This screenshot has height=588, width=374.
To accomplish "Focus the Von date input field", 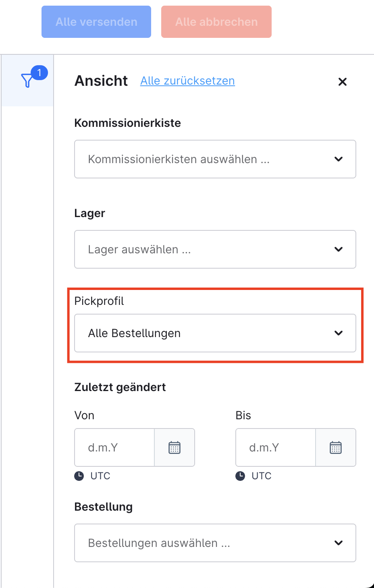I will (x=114, y=447).
